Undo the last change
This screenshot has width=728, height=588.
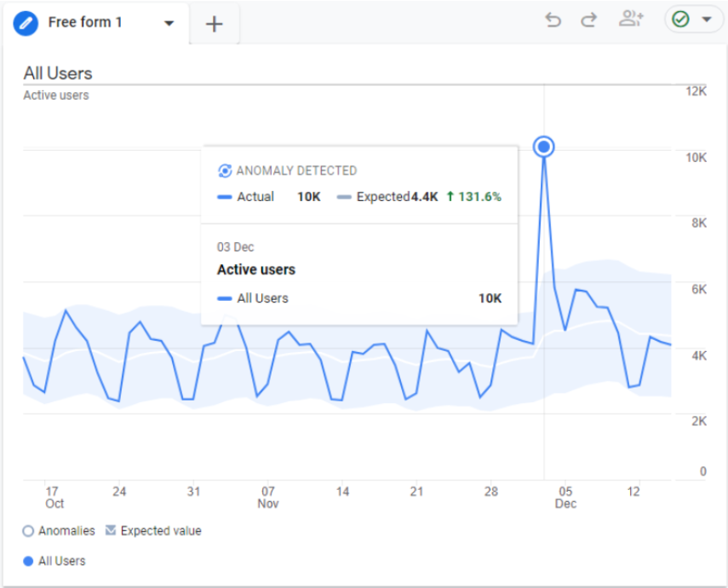point(553,20)
